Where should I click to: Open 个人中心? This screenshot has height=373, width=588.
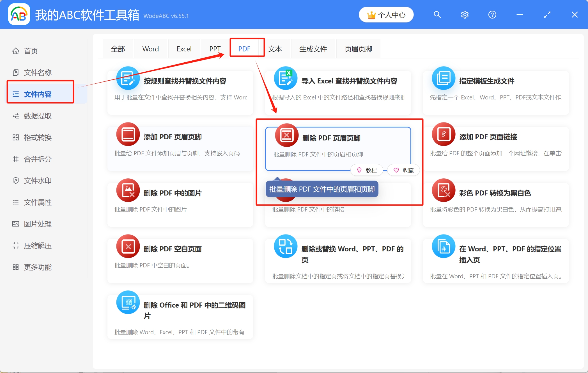[x=386, y=15]
